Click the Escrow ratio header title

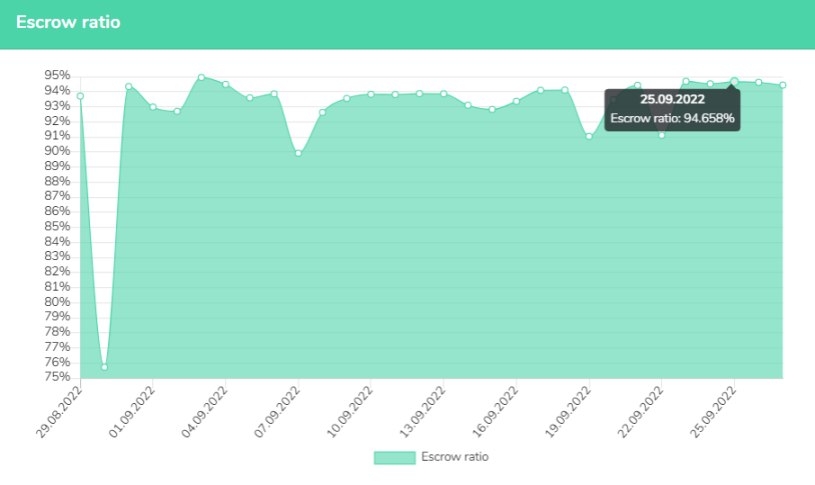click(x=68, y=22)
